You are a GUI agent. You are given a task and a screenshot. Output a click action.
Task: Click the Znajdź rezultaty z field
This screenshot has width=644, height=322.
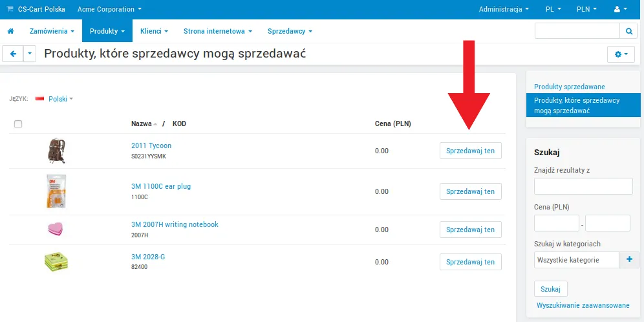point(583,186)
